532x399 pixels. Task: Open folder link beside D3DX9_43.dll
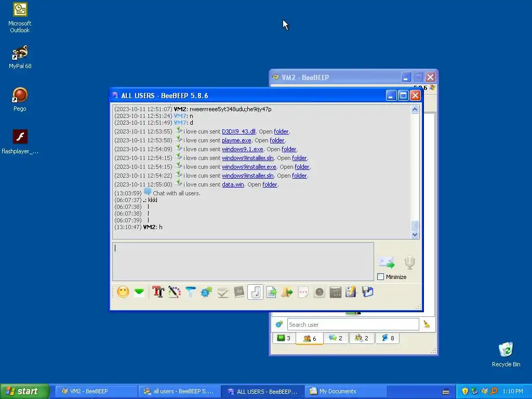(x=281, y=131)
